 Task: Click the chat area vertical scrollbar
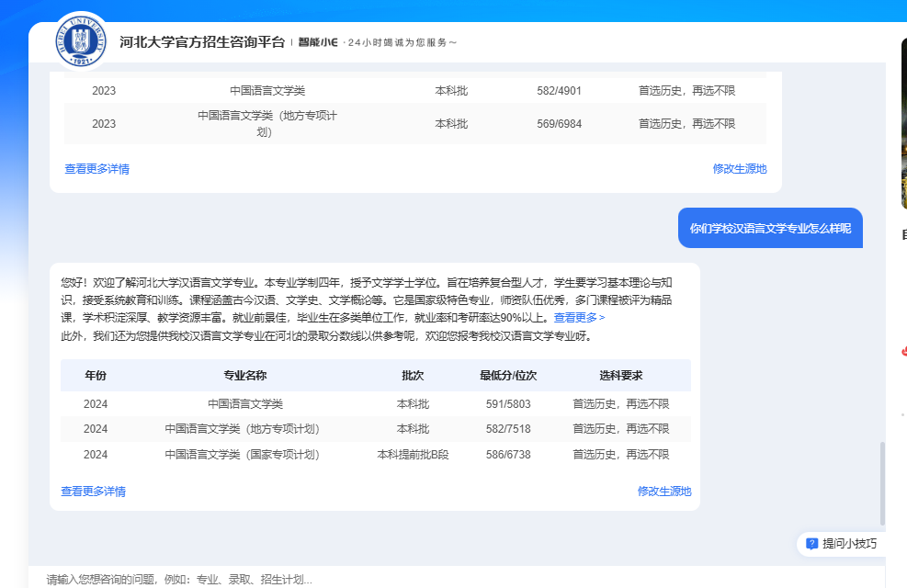(x=882, y=482)
